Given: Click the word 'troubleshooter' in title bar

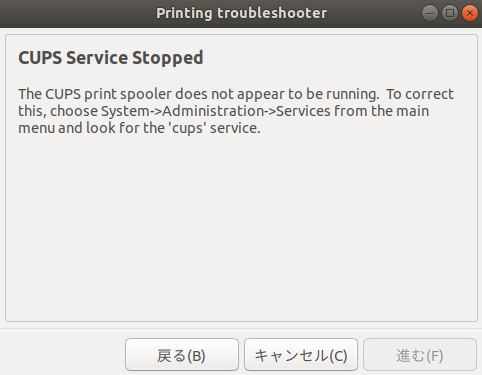Looking at the screenshot, I should tap(272, 14).
